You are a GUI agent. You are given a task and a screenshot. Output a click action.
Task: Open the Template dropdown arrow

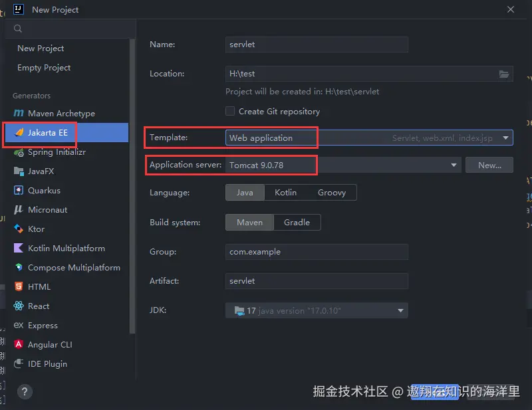[x=505, y=138]
